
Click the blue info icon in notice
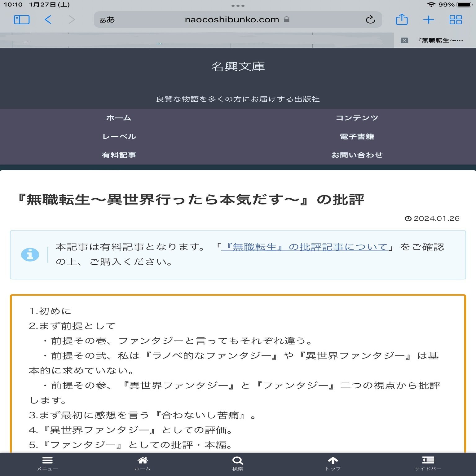point(30,255)
